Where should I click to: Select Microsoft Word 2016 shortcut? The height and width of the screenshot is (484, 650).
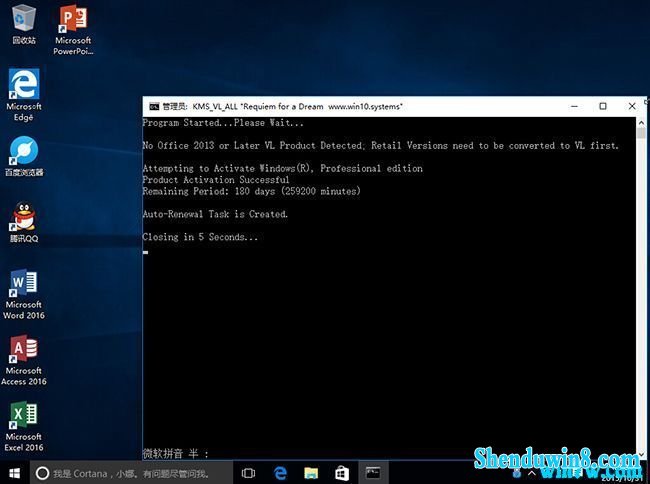tap(24, 294)
